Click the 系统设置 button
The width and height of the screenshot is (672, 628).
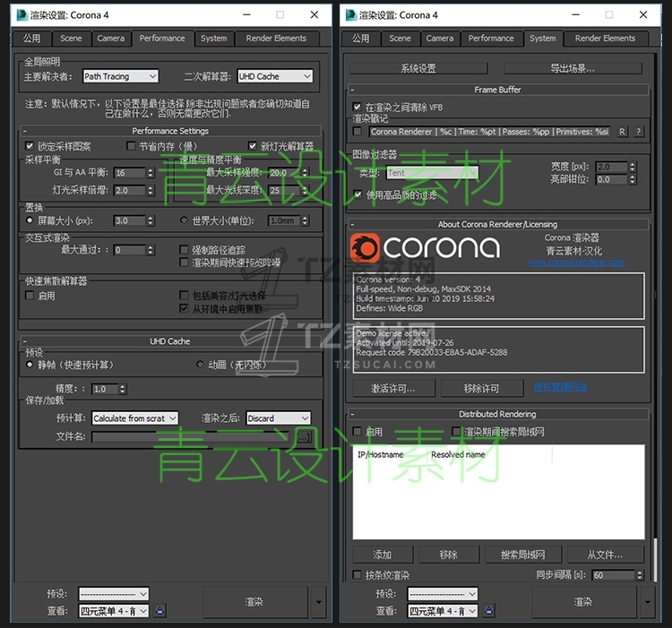pyautogui.click(x=418, y=69)
